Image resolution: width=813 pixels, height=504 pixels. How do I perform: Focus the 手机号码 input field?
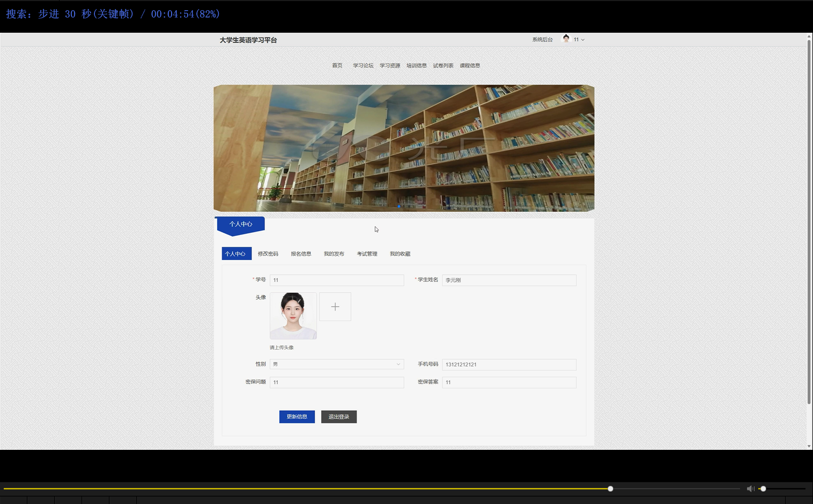[x=509, y=365]
